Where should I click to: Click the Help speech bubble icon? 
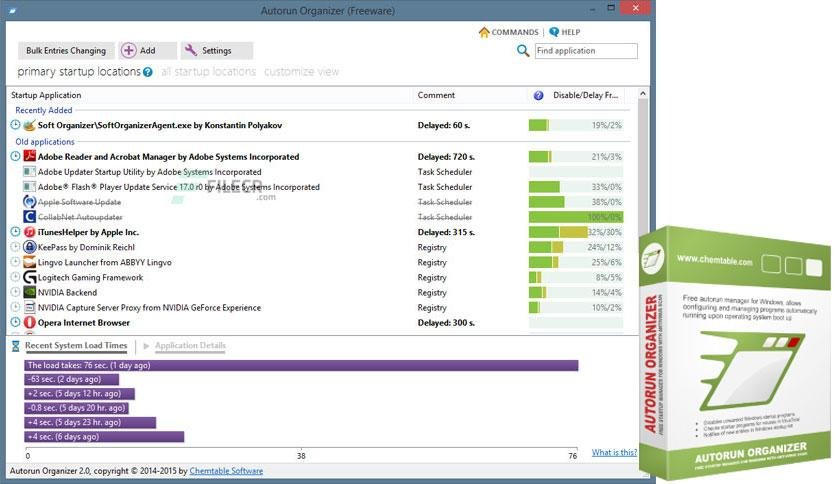[554, 32]
